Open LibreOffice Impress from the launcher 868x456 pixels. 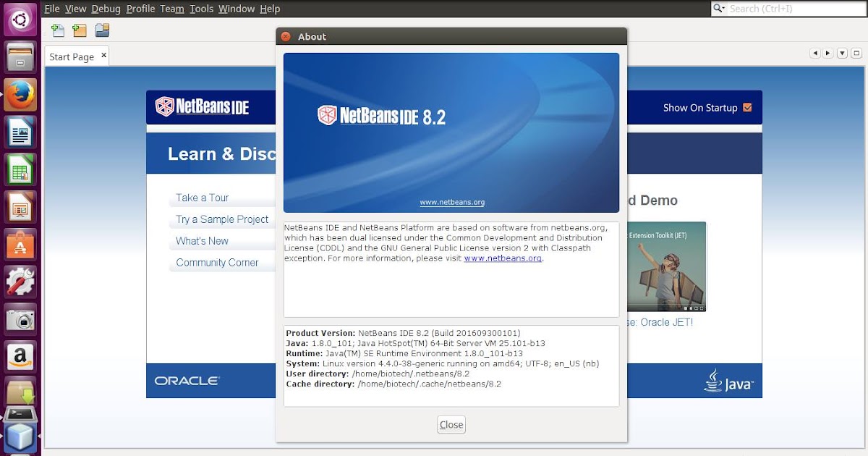point(20,207)
